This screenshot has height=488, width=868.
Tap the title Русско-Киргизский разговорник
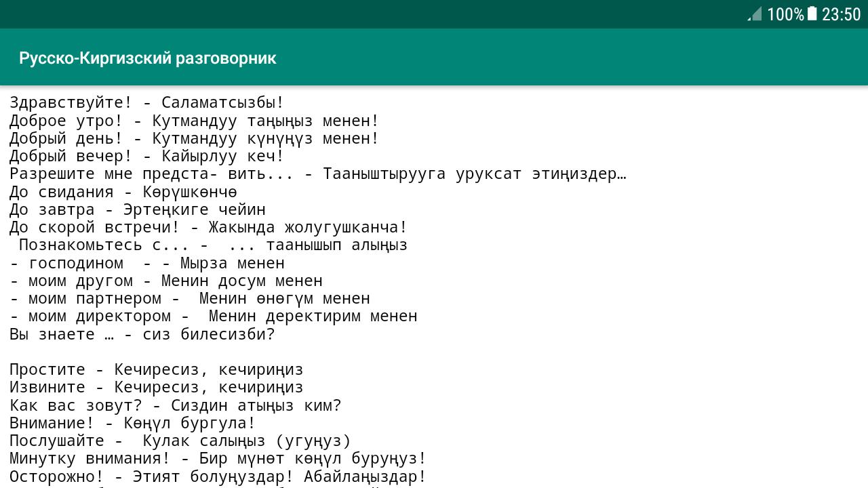point(148,58)
